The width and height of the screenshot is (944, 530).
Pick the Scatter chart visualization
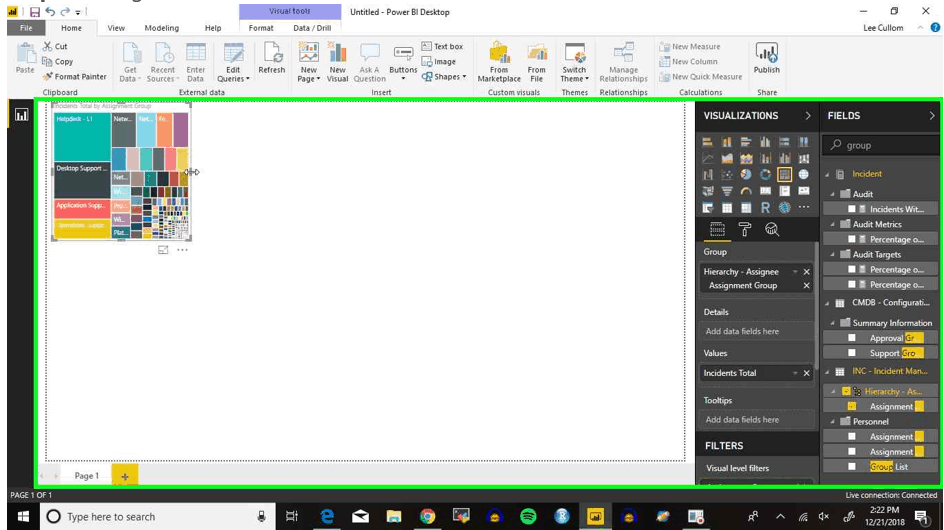click(727, 175)
